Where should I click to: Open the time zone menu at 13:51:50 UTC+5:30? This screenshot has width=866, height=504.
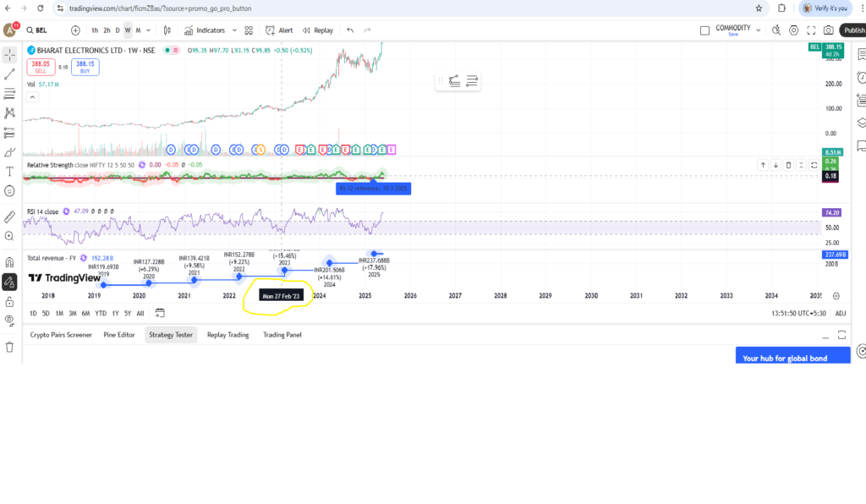[x=798, y=313]
